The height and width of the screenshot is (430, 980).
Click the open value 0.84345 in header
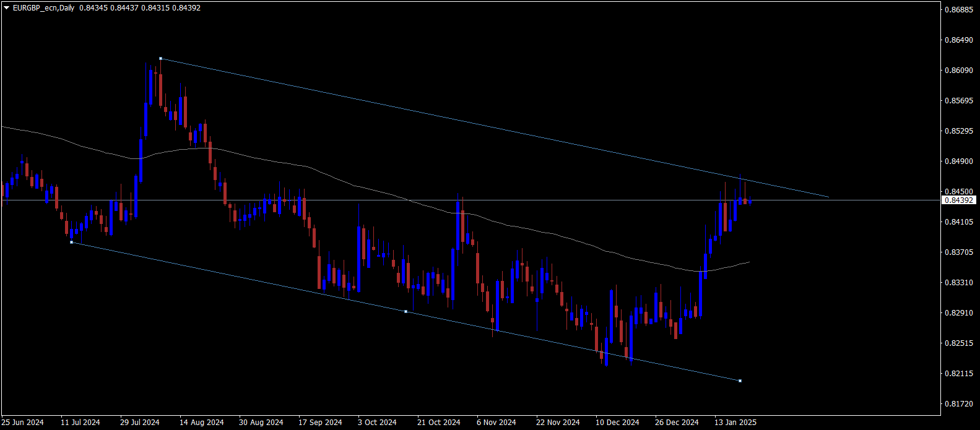[92, 8]
